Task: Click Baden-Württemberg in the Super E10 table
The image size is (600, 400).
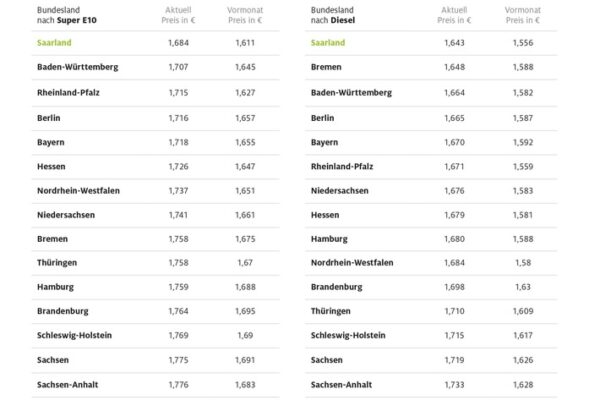Action: coord(77,67)
